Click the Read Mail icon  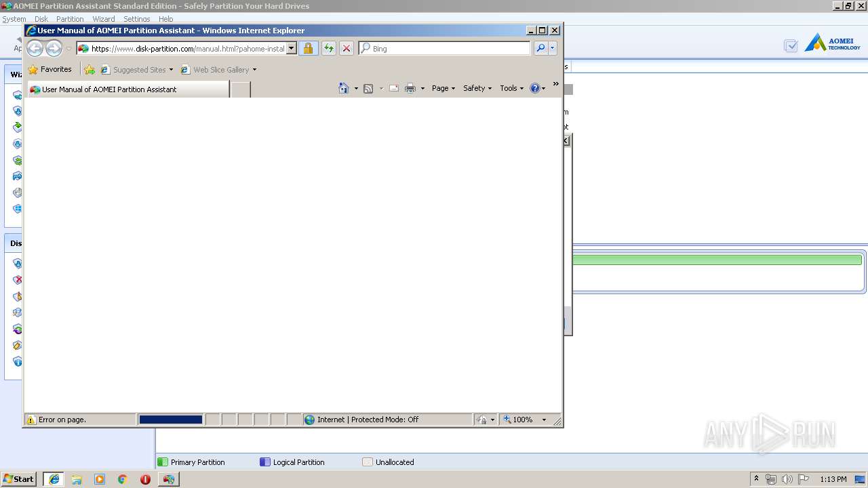tap(393, 89)
